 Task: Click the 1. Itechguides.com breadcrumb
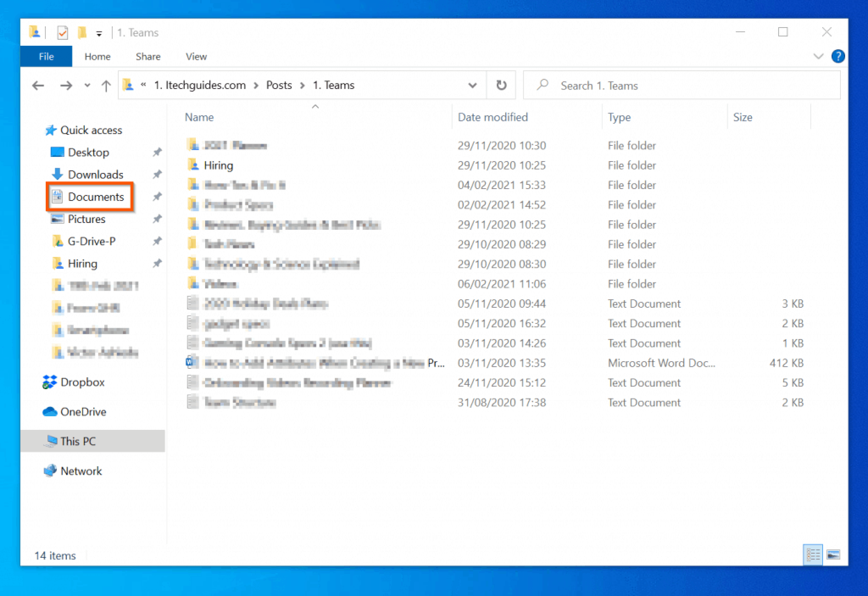coord(200,85)
